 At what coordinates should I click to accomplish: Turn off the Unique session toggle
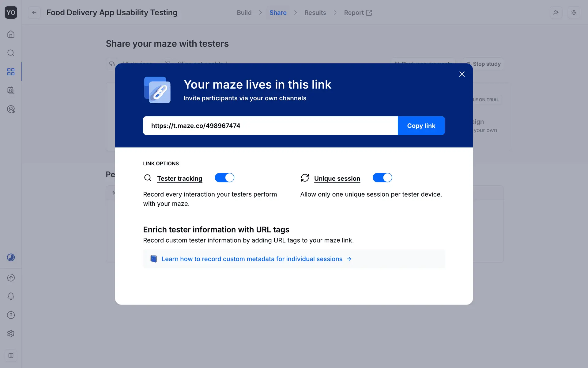click(382, 178)
